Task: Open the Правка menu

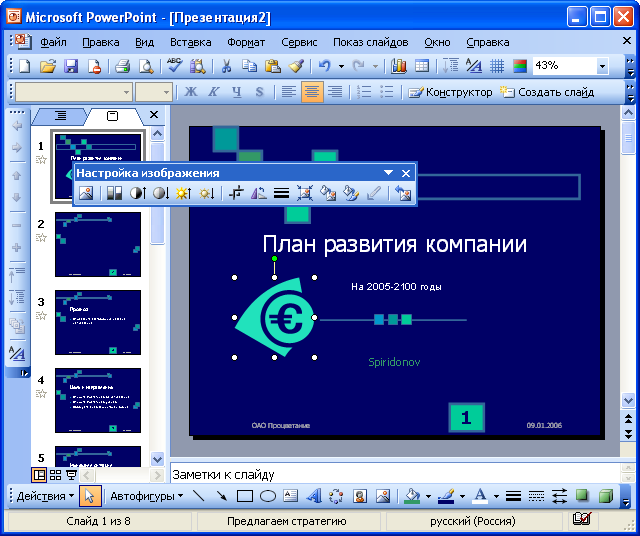Action: (x=101, y=42)
